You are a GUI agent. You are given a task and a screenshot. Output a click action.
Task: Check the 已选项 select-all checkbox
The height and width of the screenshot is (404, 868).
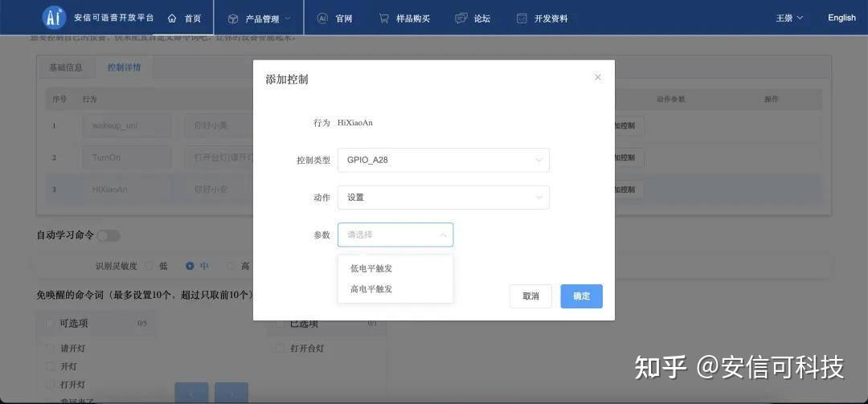click(x=280, y=324)
